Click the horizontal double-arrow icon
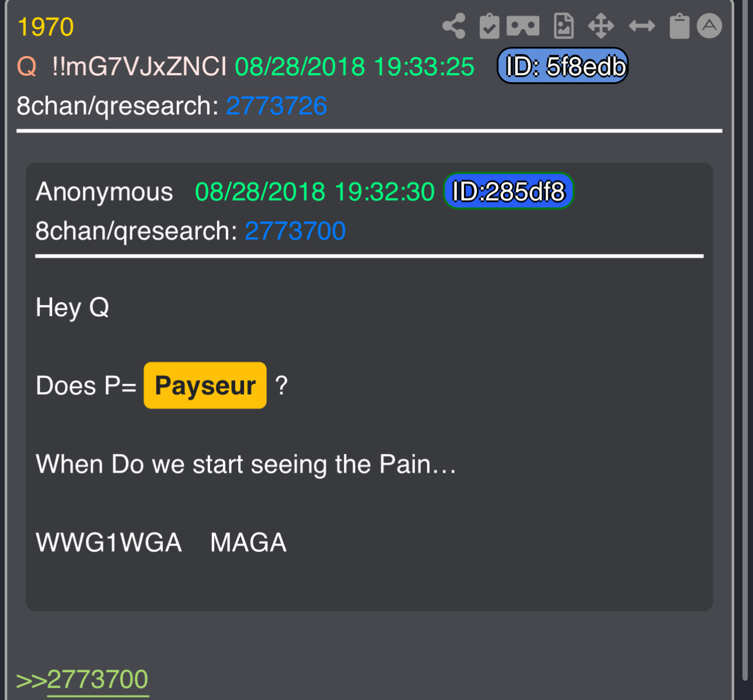Image resolution: width=753 pixels, height=700 pixels. click(642, 26)
